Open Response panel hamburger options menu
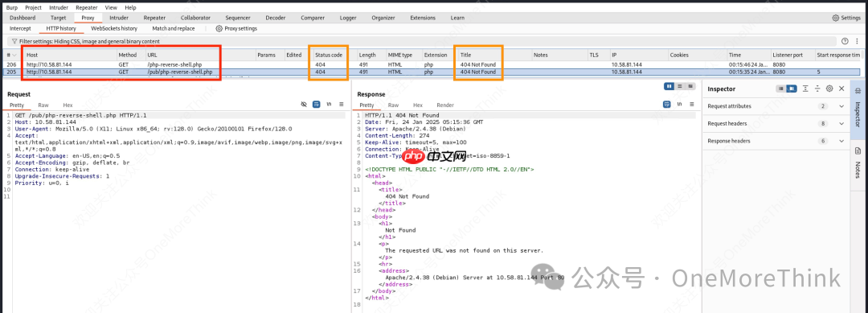Screen dimensions: 868x313 click(x=691, y=104)
